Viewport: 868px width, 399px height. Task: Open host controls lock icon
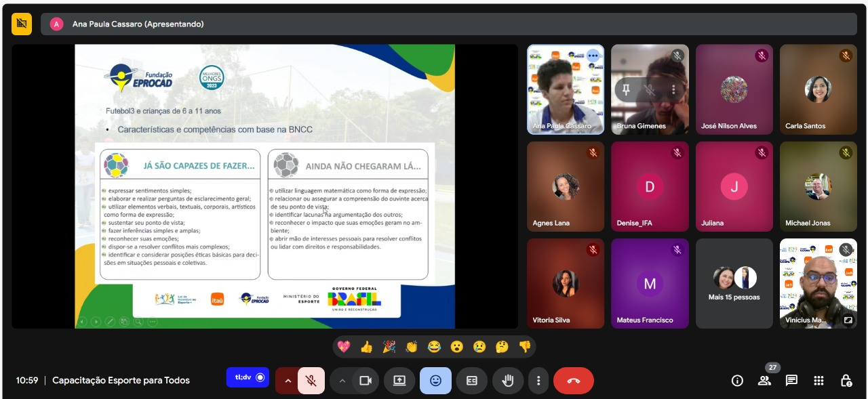click(x=846, y=381)
